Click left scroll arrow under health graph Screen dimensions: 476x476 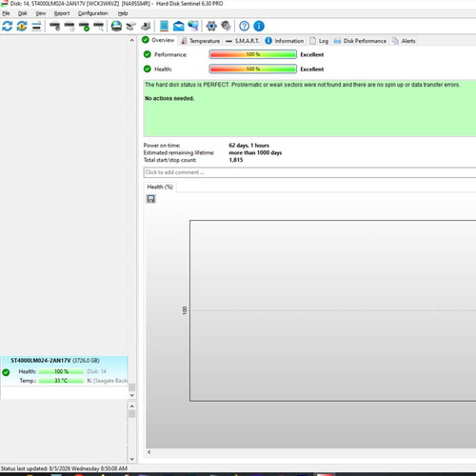pyautogui.click(x=149, y=452)
